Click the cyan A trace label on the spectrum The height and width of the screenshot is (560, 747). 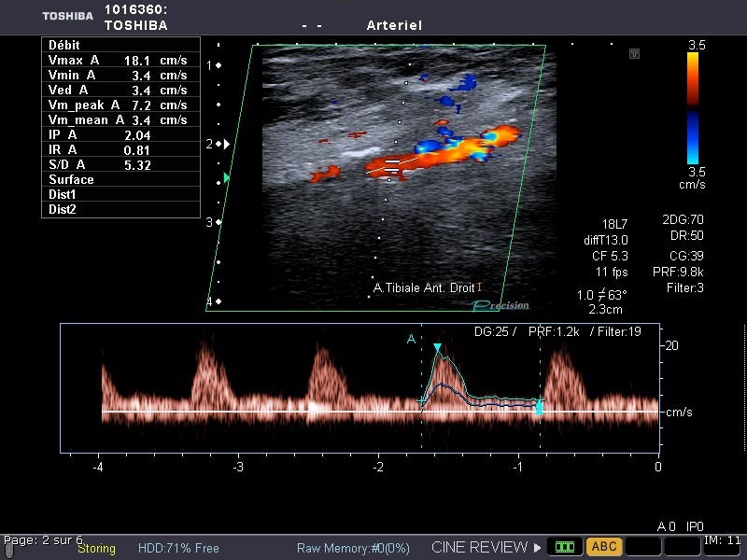(411, 339)
